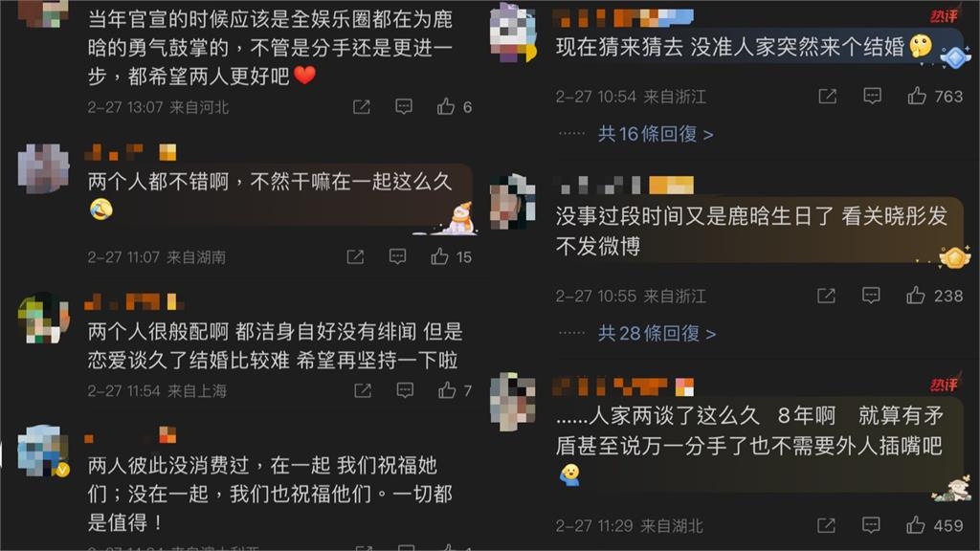980x551 pixels.
Task: Like the comment with 763 likes
Action: (x=916, y=96)
